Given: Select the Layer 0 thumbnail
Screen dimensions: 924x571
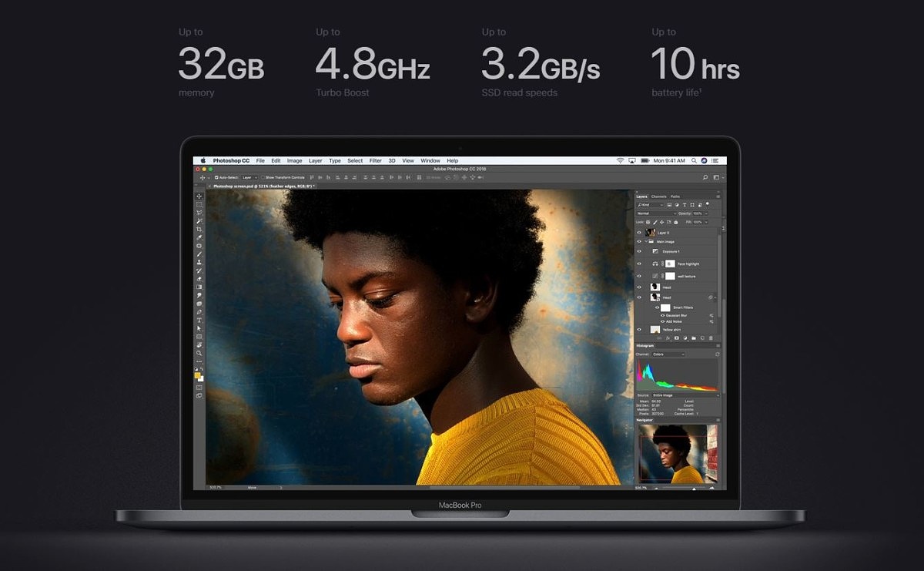Looking at the screenshot, I should (x=651, y=232).
